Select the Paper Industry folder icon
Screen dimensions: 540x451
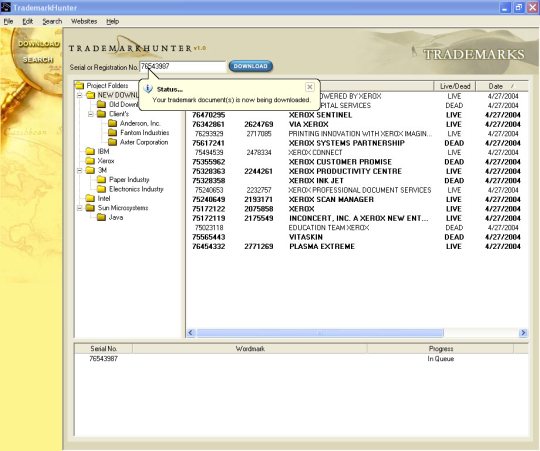tap(102, 179)
